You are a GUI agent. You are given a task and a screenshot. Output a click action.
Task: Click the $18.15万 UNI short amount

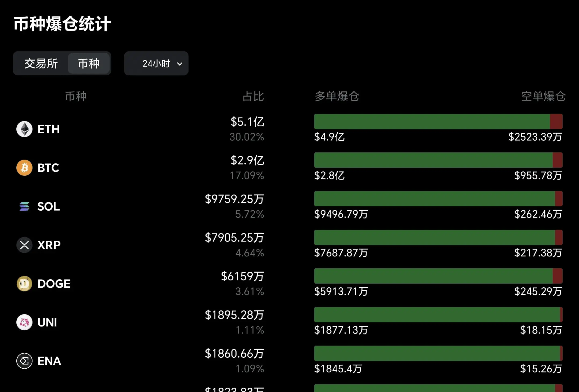click(541, 330)
